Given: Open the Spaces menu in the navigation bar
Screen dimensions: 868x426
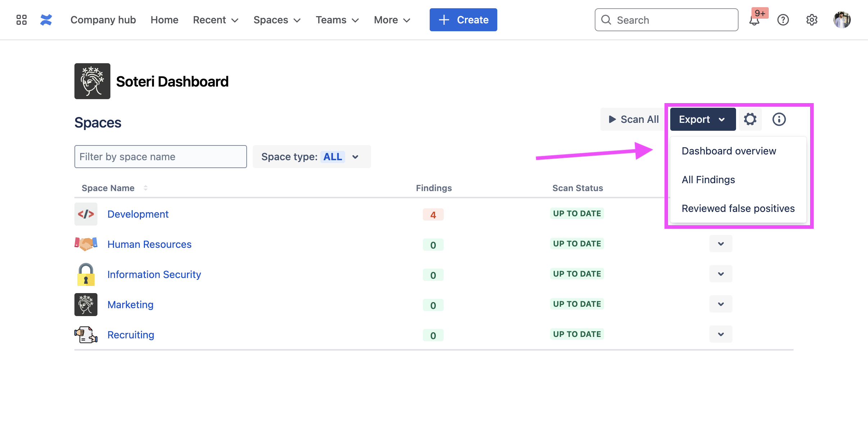Looking at the screenshot, I should 277,20.
